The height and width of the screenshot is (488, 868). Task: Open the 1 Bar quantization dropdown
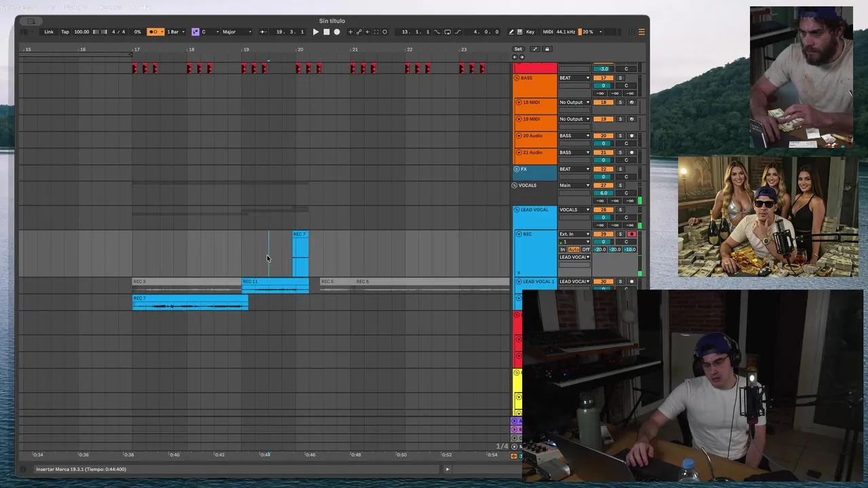176,32
